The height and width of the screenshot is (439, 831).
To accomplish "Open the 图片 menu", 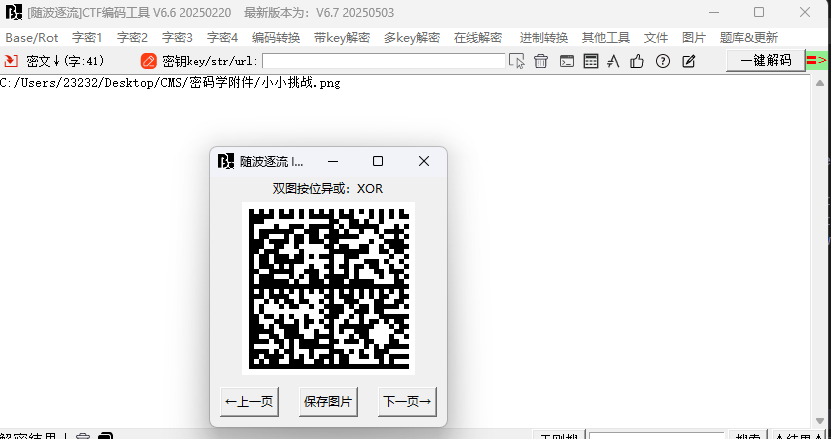I will (694, 38).
